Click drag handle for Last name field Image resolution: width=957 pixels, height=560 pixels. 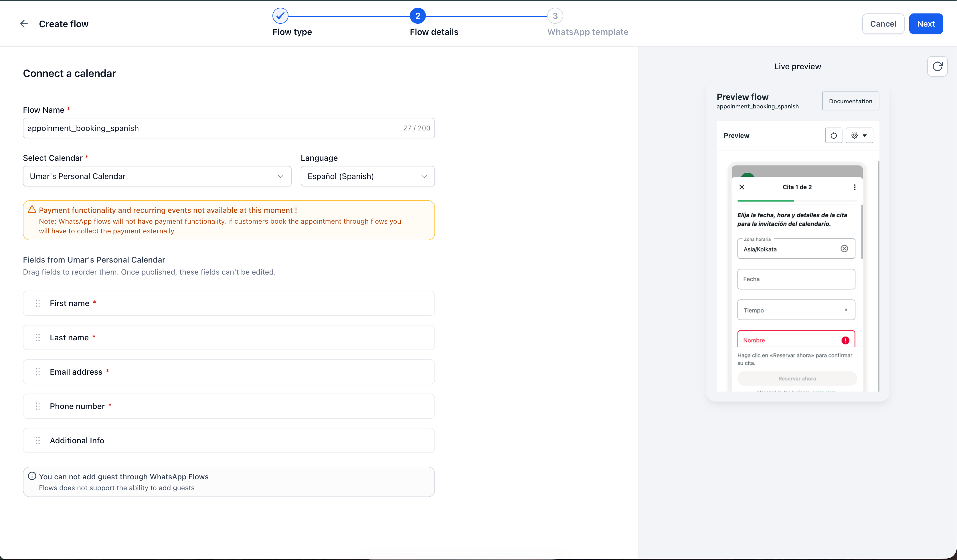(37, 338)
